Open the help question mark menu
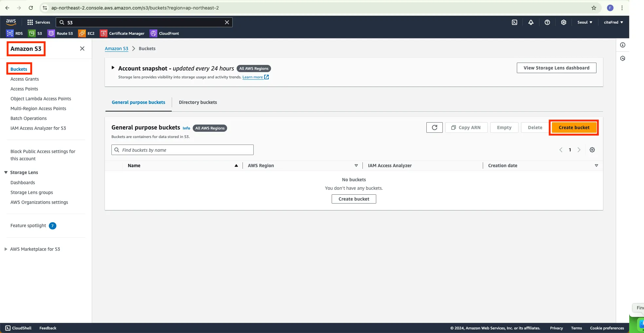Viewport: 644px width, 333px height. pyautogui.click(x=547, y=22)
